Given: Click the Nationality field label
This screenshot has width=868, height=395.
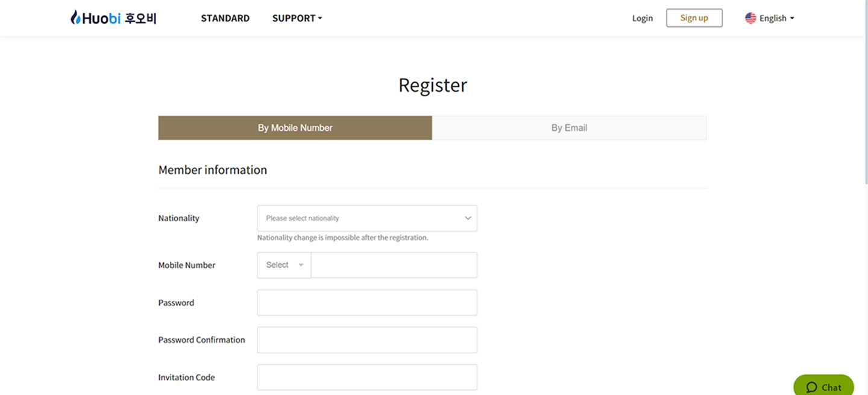Looking at the screenshot, I should 178,218.
